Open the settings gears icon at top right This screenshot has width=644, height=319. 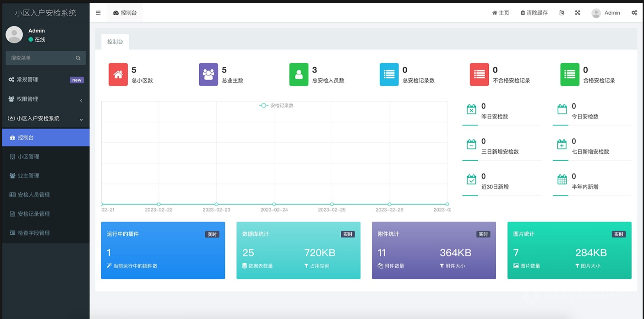[634, 13]
